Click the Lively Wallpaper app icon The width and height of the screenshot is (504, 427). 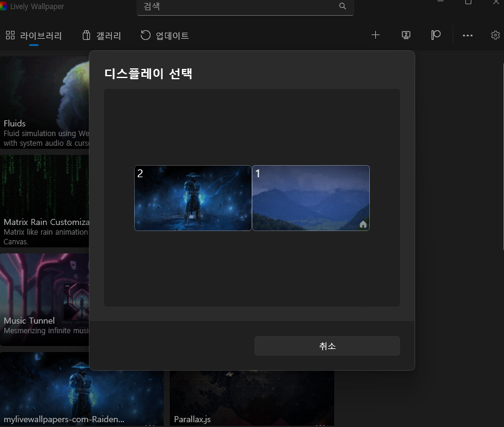point(6,6)
